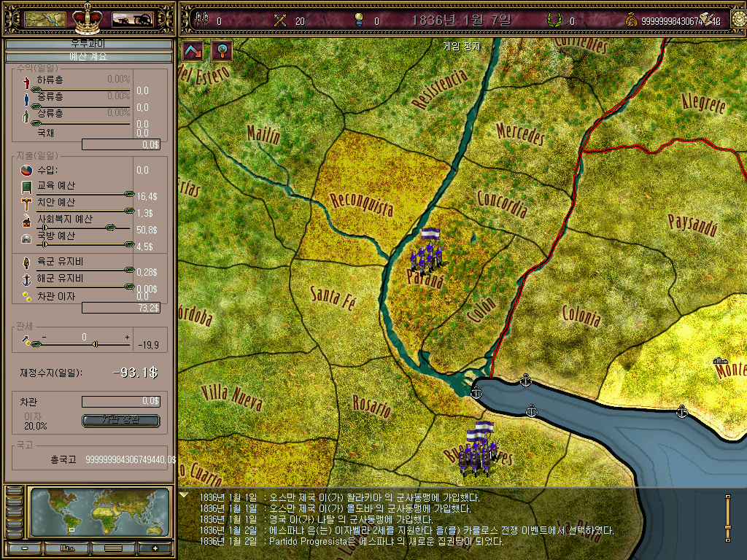Click the 차관 loan amount field
Viewport: 747px width, 560px height.
coord(121,402)
